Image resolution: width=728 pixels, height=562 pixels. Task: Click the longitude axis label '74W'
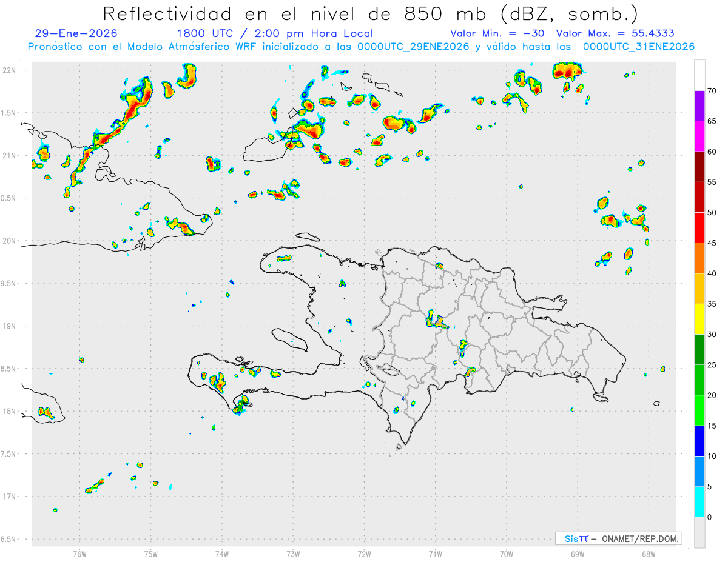[222, 553]
